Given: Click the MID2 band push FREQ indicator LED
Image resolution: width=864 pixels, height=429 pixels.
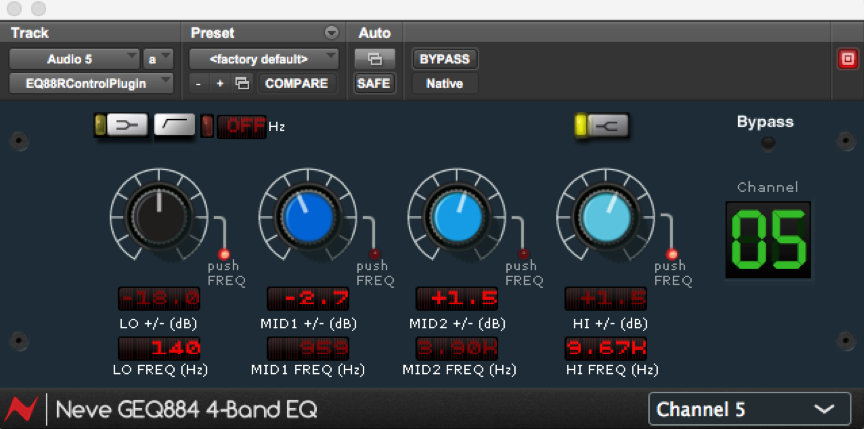Looking at the screenshot, I should (523, 254).
